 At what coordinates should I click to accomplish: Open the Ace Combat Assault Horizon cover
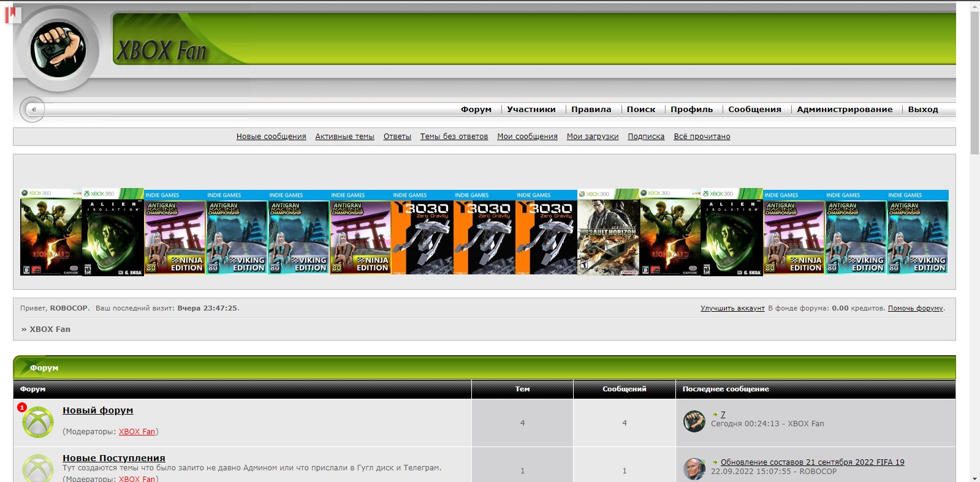(608, 232)
